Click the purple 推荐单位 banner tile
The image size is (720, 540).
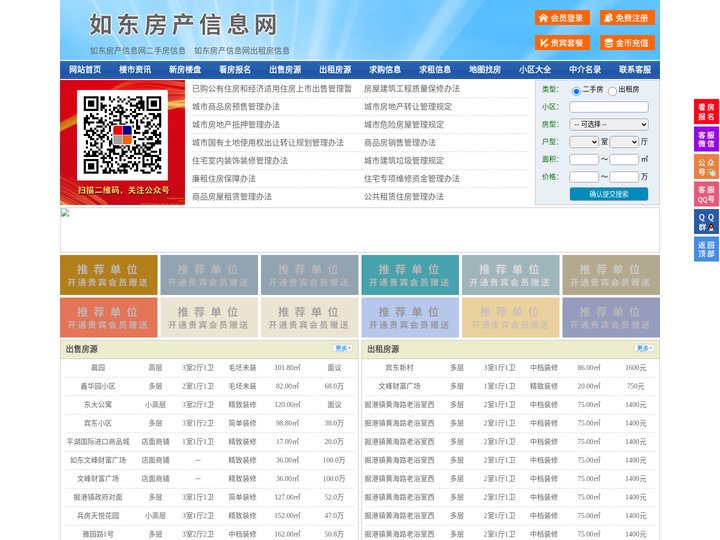(x=611, y=317)
